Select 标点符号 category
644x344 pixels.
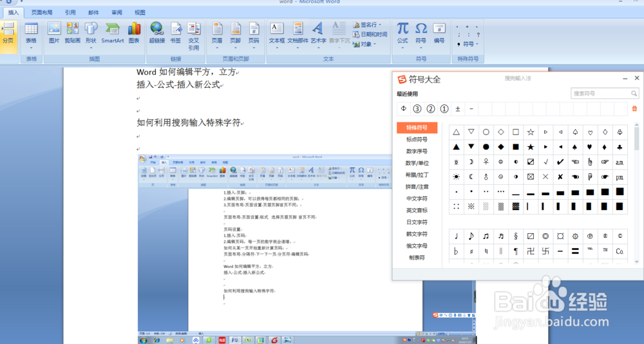click(417, 139)
